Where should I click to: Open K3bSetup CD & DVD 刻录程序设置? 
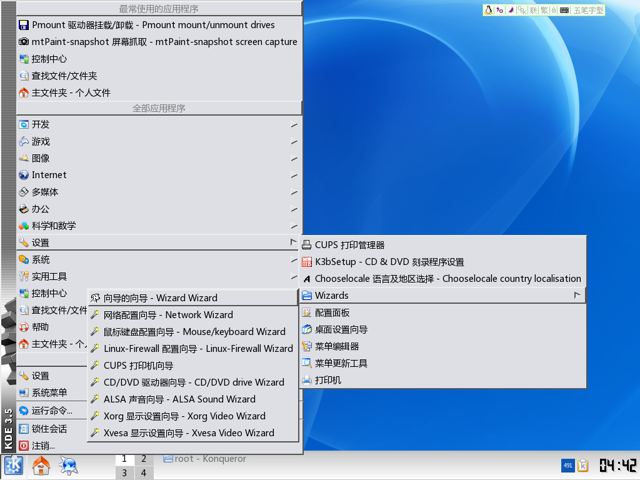444,262
